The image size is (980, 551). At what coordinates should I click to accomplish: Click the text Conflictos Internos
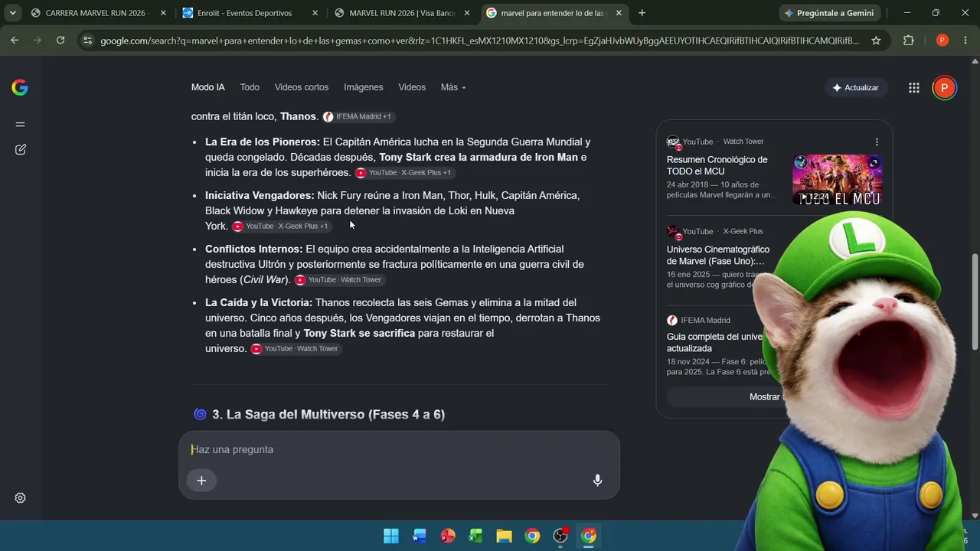click(254, 249)
